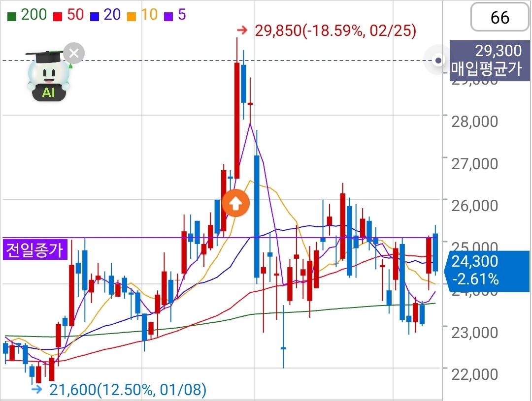Click the candle count box showing 66
The width and height of the screenshot is (532, 401).
click(x=499, y=18)
